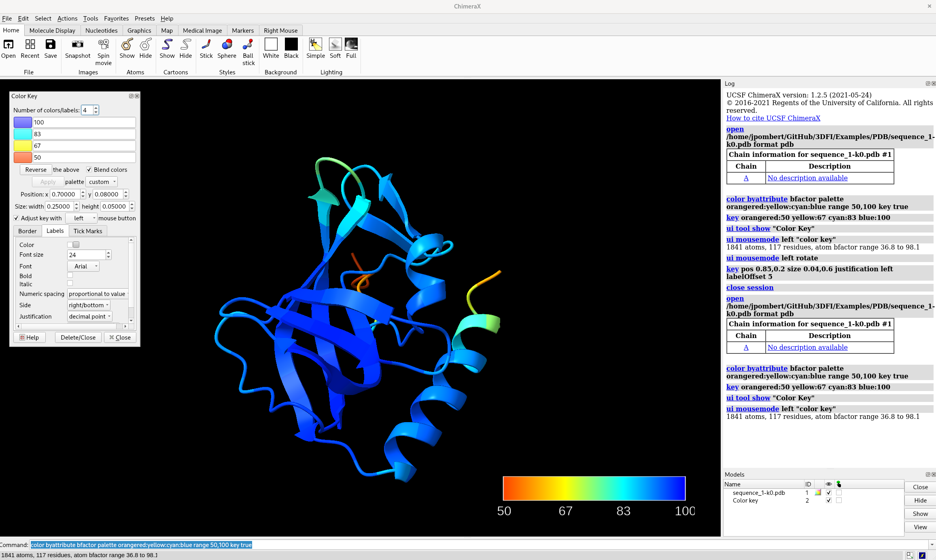936x560 pixels.
Task: Click Hide cartoons icon
Action: (186, 44)
